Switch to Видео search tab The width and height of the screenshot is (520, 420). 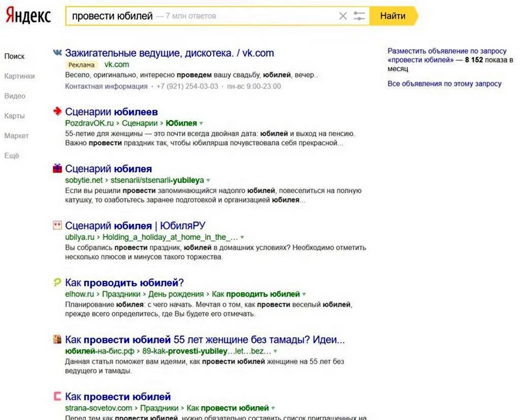click(x=15, y=96)
